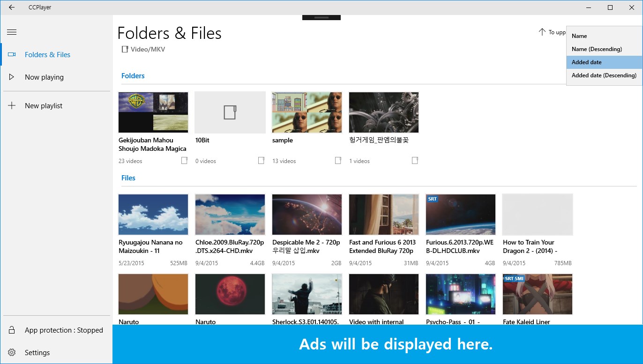Click folder icon next to 13 videos
Screen dimensions: 643x364
coord(338,161)
